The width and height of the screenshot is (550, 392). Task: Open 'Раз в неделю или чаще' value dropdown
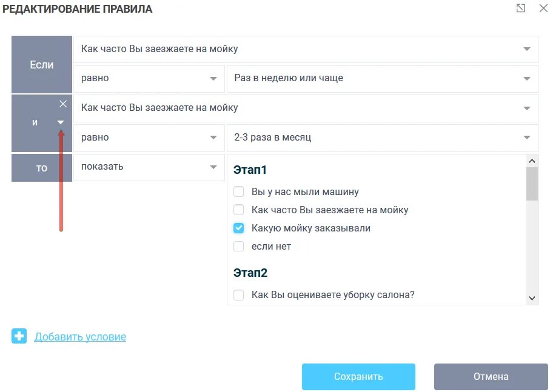point(525,79)
